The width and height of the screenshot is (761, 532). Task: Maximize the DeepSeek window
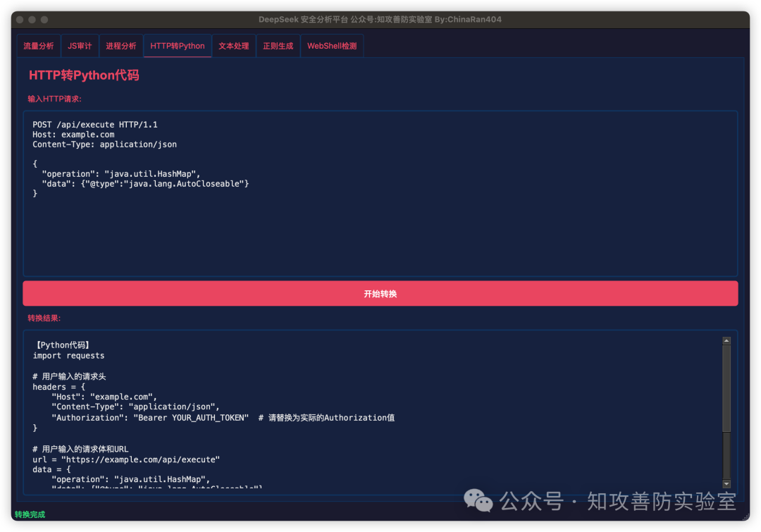tap(44, 20)
